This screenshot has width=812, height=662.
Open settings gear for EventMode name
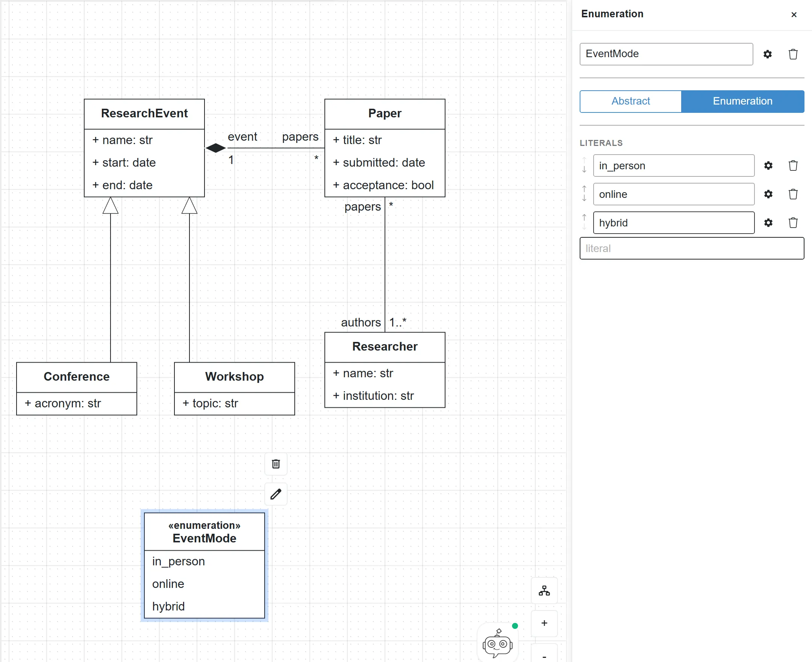[x=767, y=54]
